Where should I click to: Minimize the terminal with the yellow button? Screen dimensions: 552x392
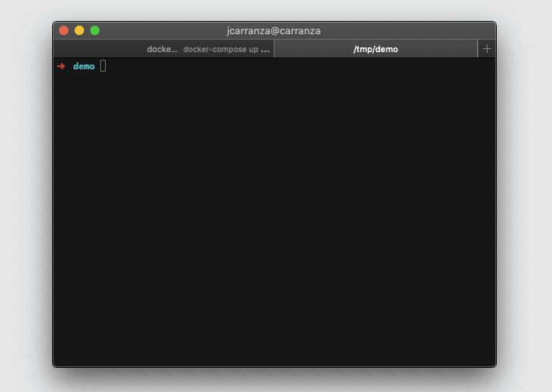point(79,30)
